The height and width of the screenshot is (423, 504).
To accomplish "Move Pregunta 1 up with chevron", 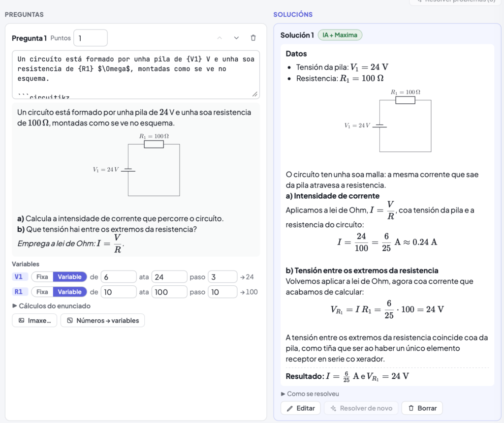I will point(220,38).
